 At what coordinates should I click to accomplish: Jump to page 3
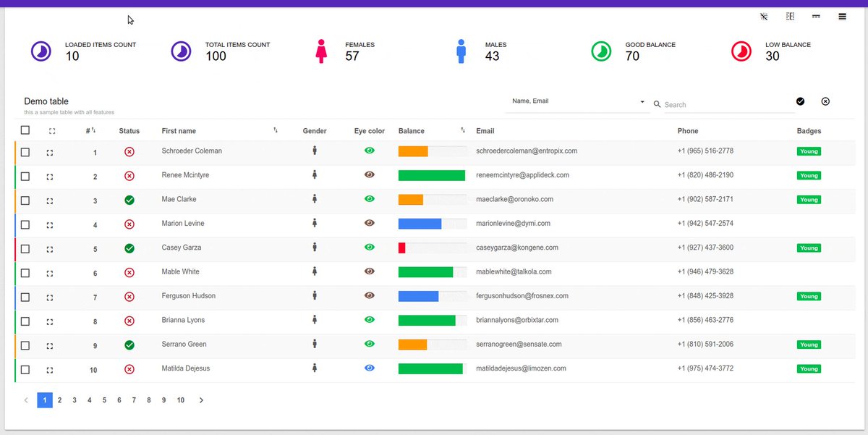(x=75, y=400)
